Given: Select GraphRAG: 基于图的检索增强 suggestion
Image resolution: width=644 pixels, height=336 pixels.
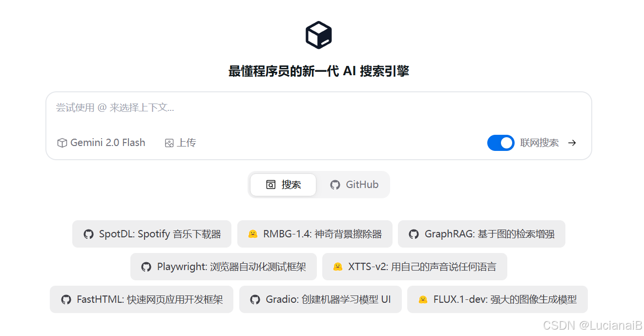Looking at the screenshot, I should [x=481, y=234].
